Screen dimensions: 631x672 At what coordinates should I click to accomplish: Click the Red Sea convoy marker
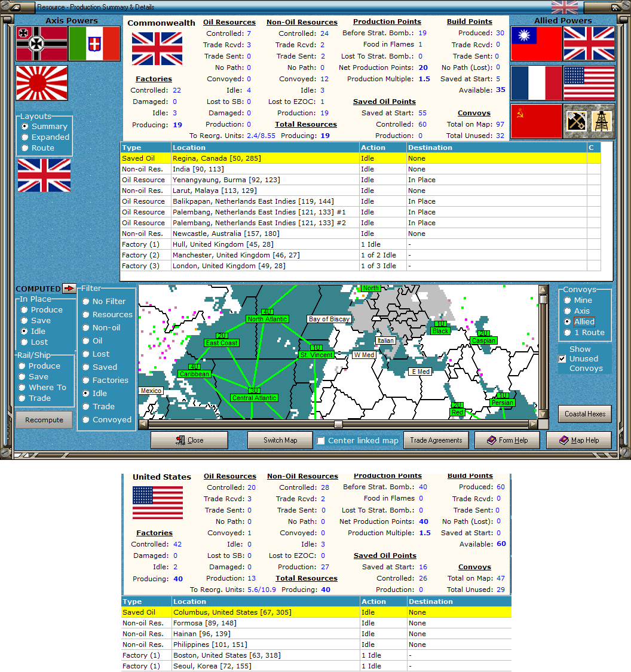[457, 412]
